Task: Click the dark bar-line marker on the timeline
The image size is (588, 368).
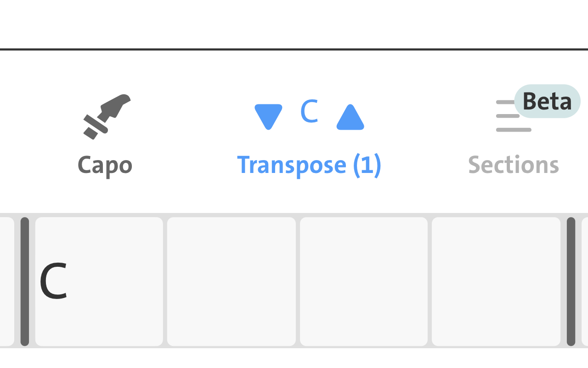Action: coord(25,281)
